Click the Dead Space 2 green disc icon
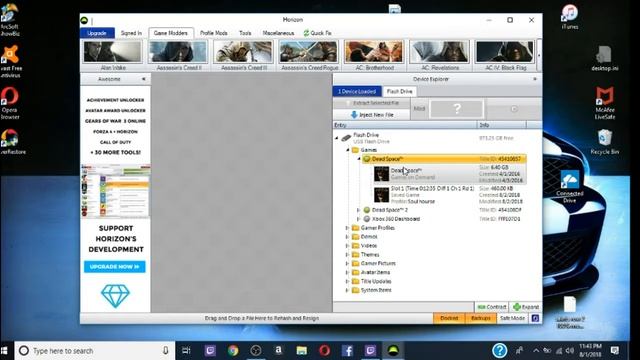The width and height of the screenshot is (640, 360). (x=367, y=210)
